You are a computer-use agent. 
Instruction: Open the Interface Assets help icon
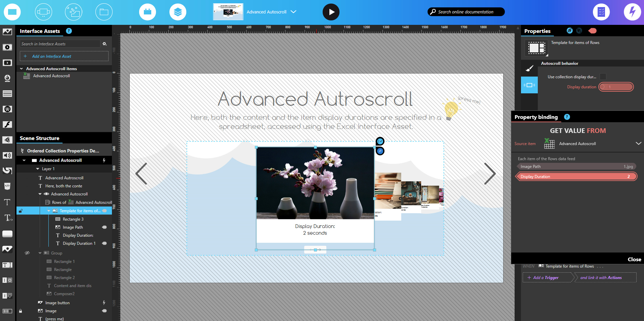click(69, 31)
